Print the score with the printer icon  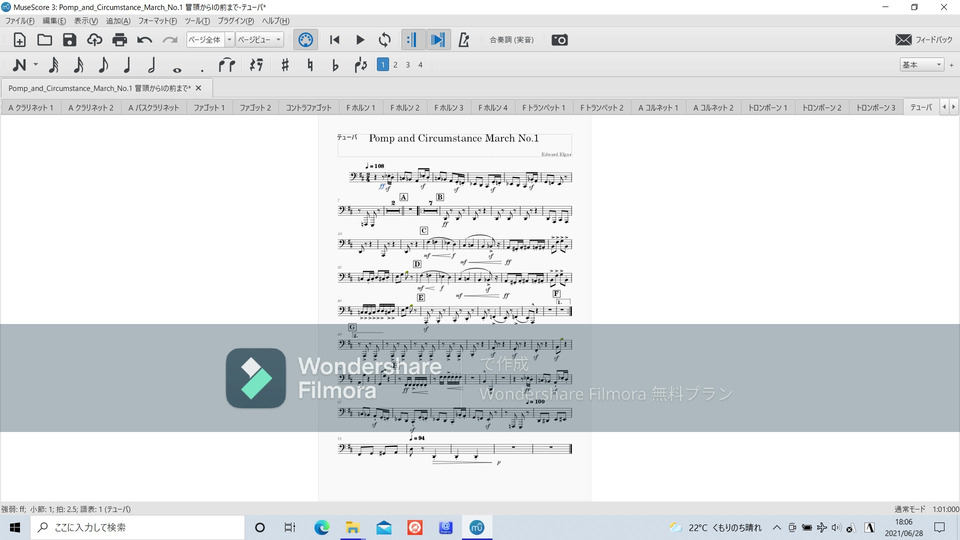click(119, 40)
